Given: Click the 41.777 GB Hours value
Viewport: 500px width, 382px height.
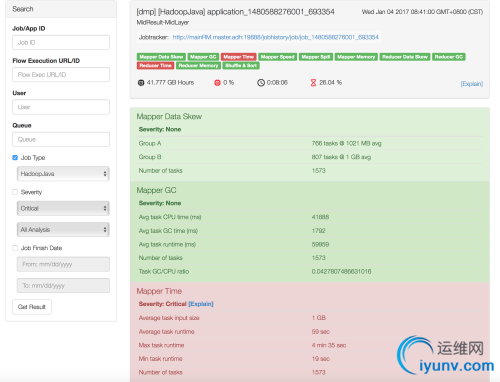Looking at the screenshot, I should coord(170,83).
